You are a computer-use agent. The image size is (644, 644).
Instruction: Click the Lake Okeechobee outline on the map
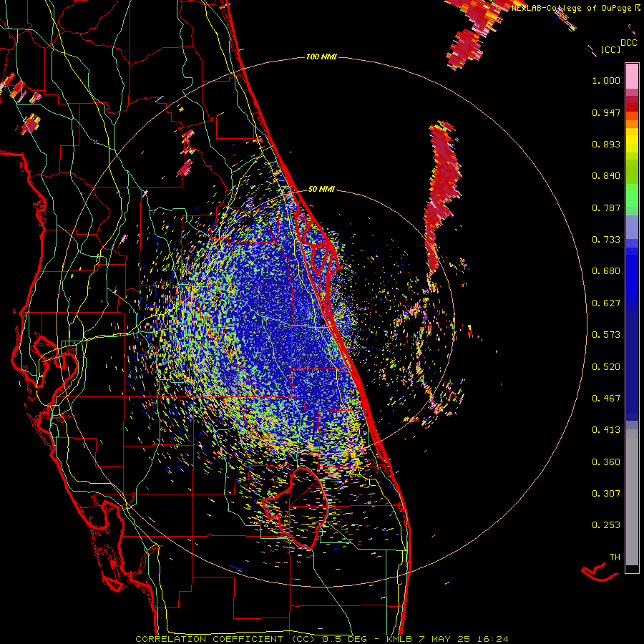point(295,507)
